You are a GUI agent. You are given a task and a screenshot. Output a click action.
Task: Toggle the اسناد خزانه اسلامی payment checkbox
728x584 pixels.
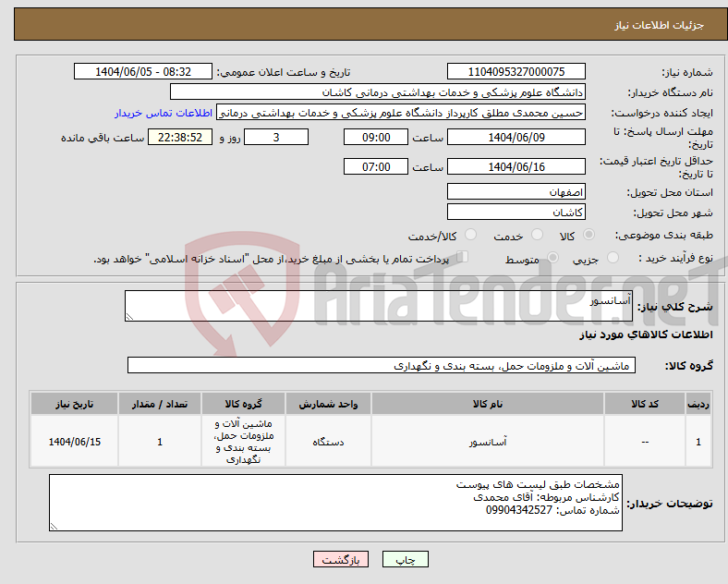click(463, 257)
